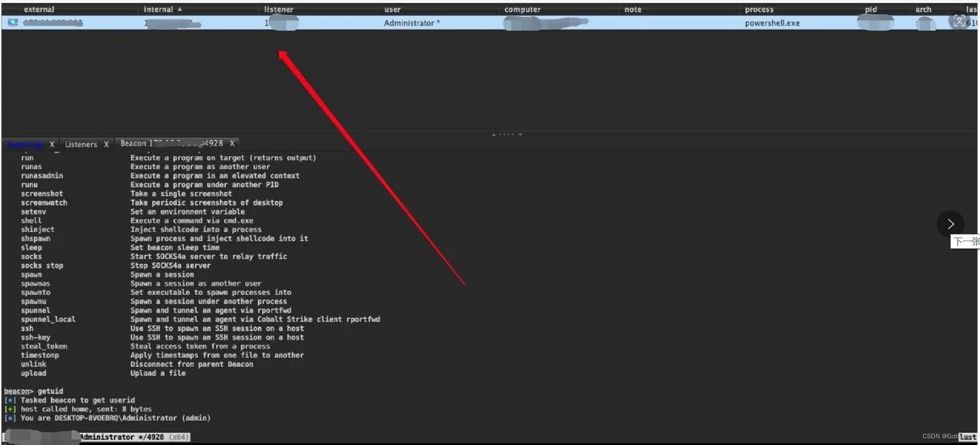Click 'spawnu' command in help list

[x=33, y=301]
